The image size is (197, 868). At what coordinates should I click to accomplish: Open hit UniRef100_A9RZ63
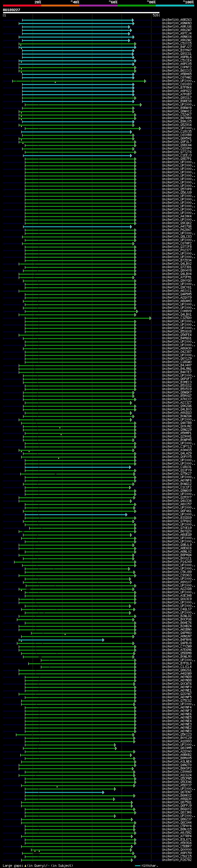177,20
